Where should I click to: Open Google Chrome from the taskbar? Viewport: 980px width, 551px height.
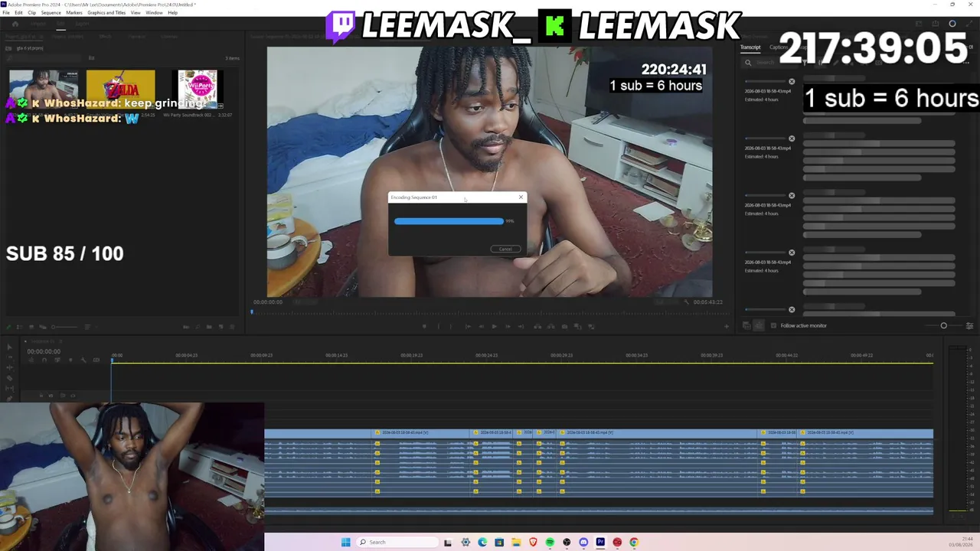tap(634, 543)
